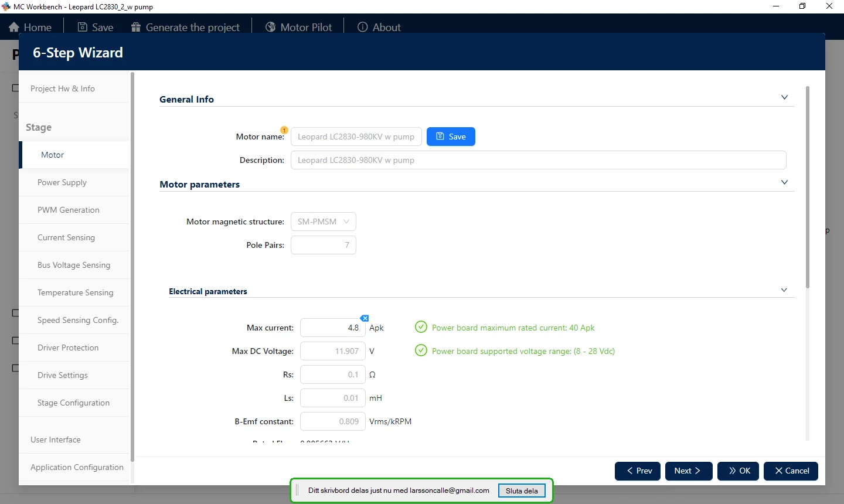844x504 pixels.
Task: Click "Power board maximum rated current: 40 Apk" text
Action: pos(513,328)
